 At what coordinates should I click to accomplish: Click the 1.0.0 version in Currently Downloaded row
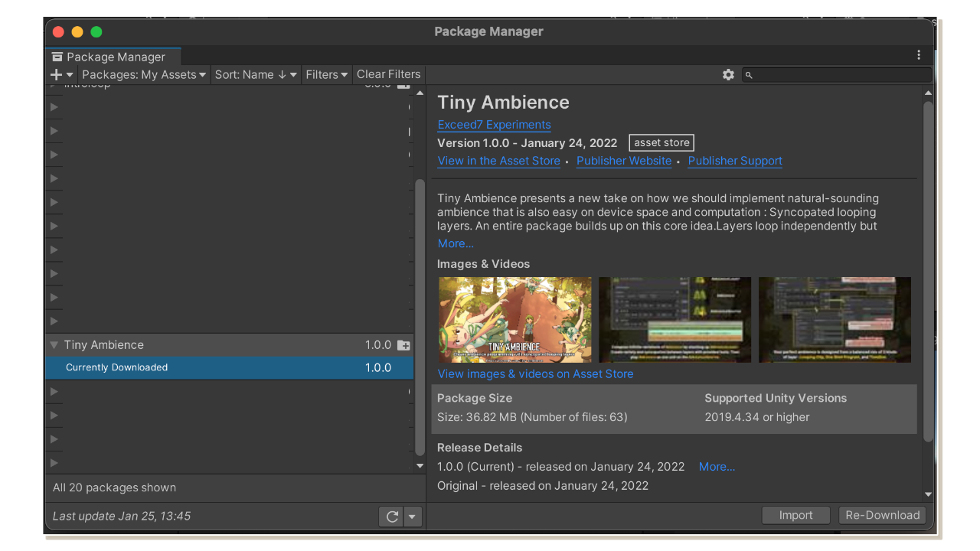[x=378, y=367]
